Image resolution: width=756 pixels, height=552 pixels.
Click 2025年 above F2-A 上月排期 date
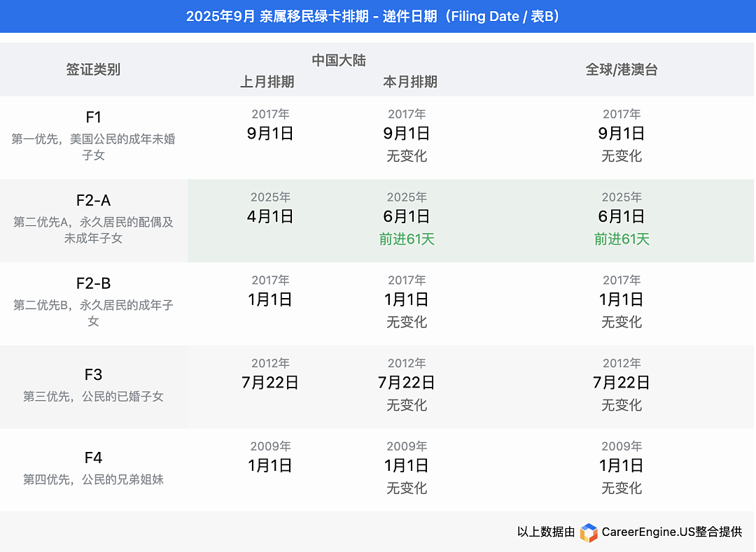(270, 197)
